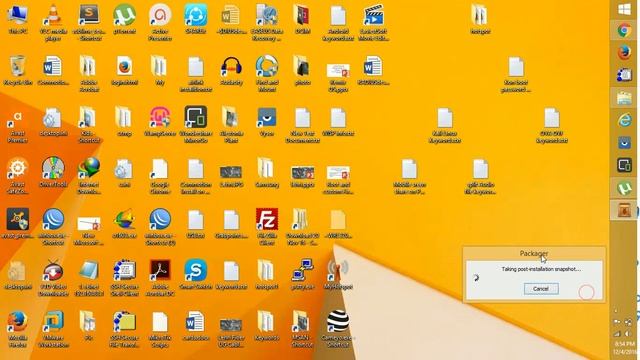Open SSH Secure File Transfer desktop shortcut

tap(124, 329)
